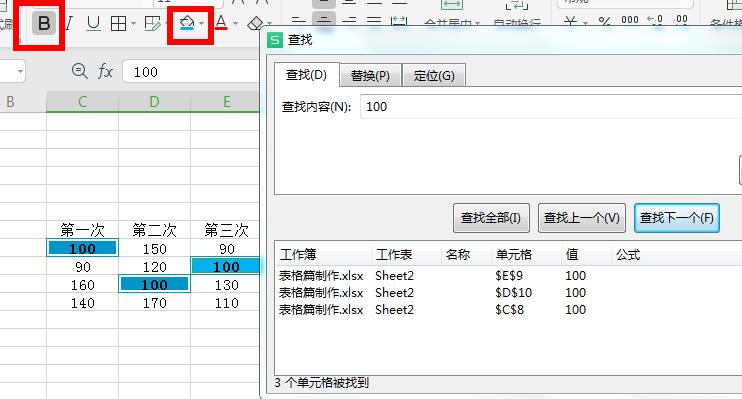Select the cell containing 160
This screenshot has width=742, height=399.
point(82,284)
